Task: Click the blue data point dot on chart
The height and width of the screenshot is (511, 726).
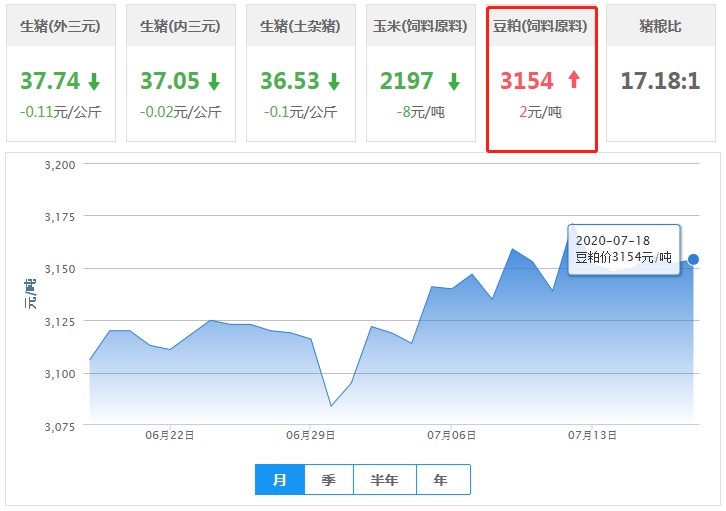Action: (x=693, y=259)
